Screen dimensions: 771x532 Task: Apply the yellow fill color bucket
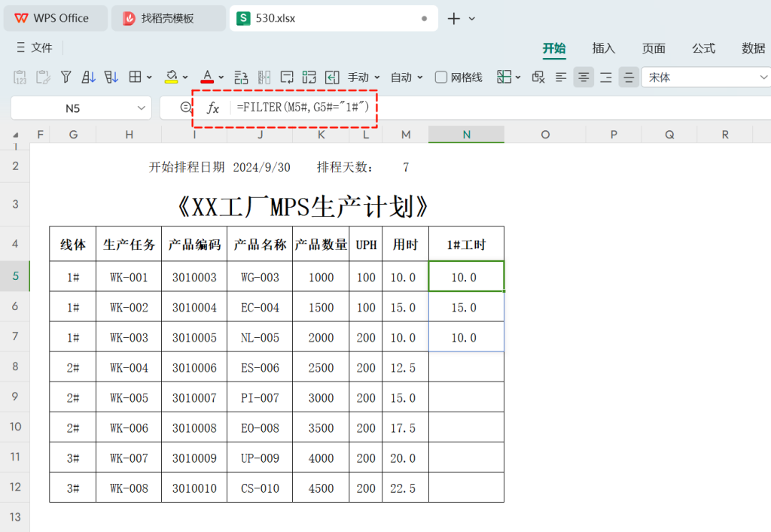point(171,77)
